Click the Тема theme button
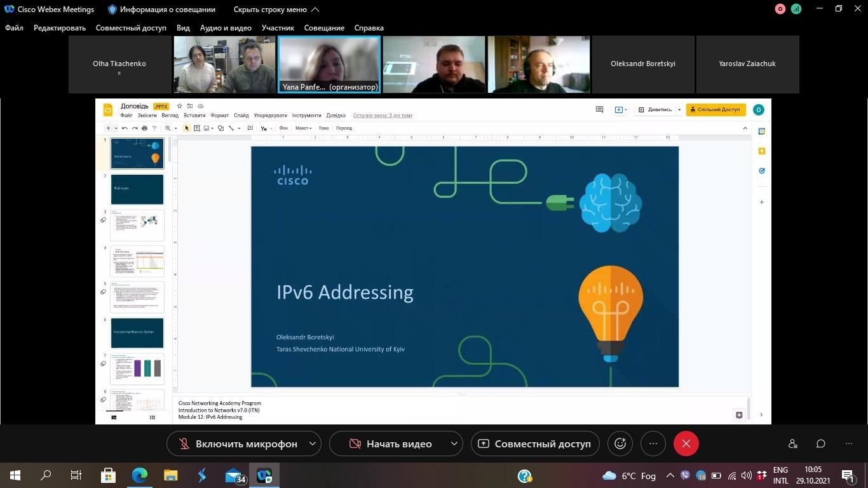The height and width of the screenshot is (488, 868). [x=323, y=128]
